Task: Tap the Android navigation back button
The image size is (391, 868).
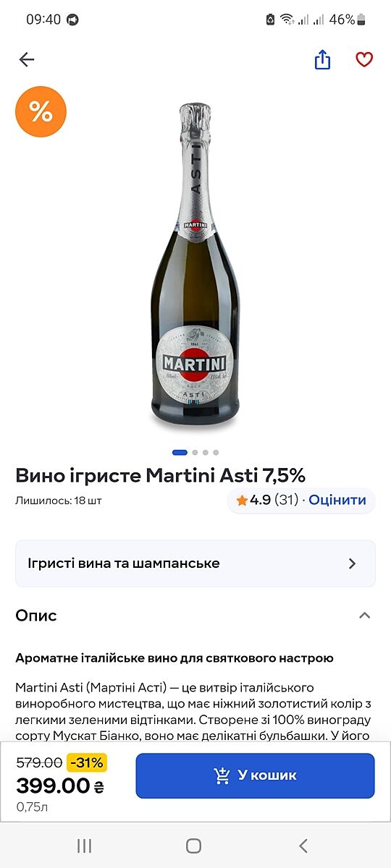Action: coord(303,846)
